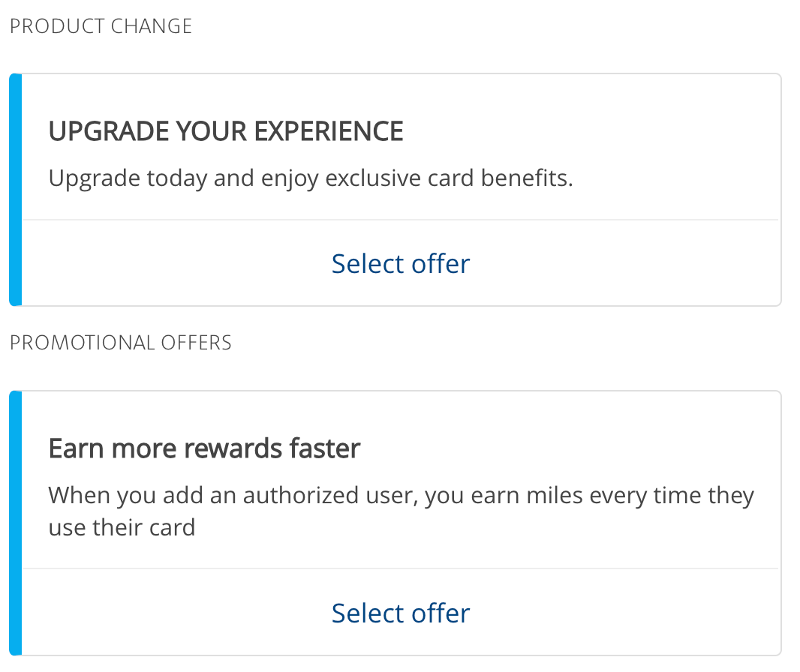Click the blue accent bar on rewards card
Viewport: 800px width, 672px height.
point(15,523)
